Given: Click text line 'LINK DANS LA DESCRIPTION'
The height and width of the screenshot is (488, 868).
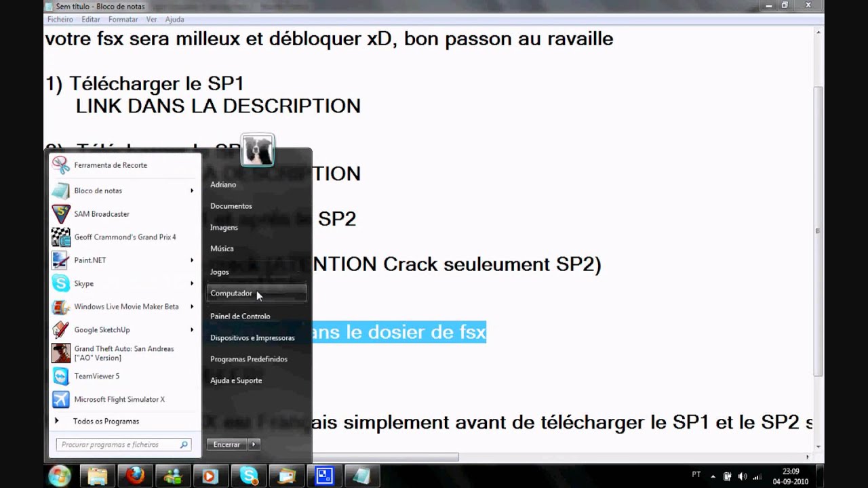Looking at the screenshot, I should pyautogui.click(x=218, y=106).
